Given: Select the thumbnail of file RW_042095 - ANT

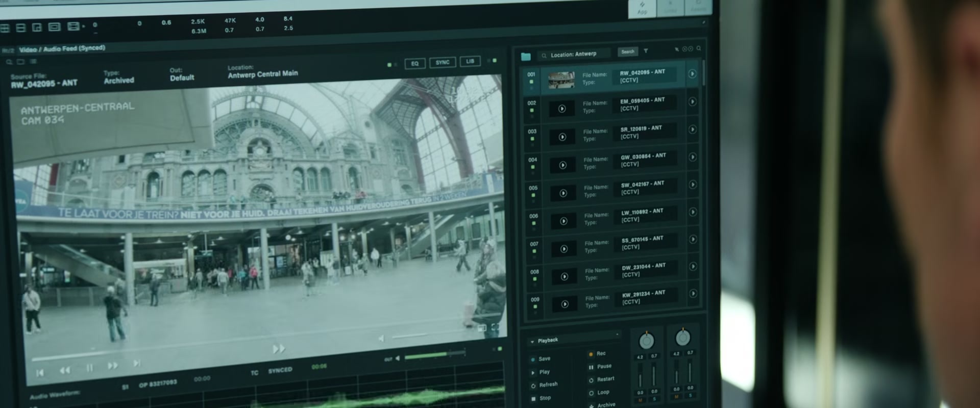Looking at the screenshot, I should 561,80.
